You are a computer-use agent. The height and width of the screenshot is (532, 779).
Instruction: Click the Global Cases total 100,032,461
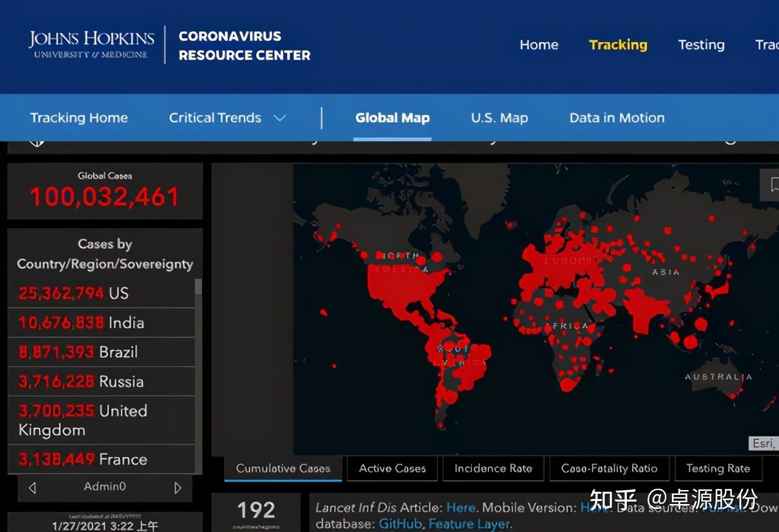coord(104,197)
